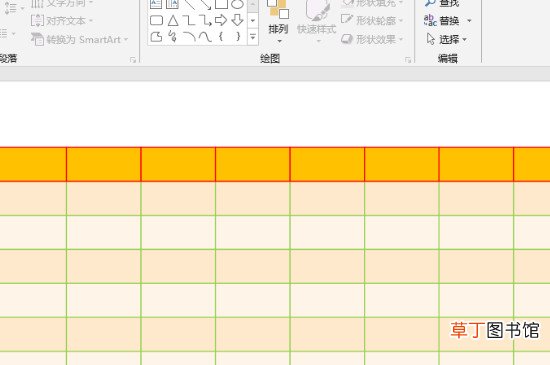This screenshot has width=550, height=365.
Task: Insert the right brace shape
Action: click(238, 36)
